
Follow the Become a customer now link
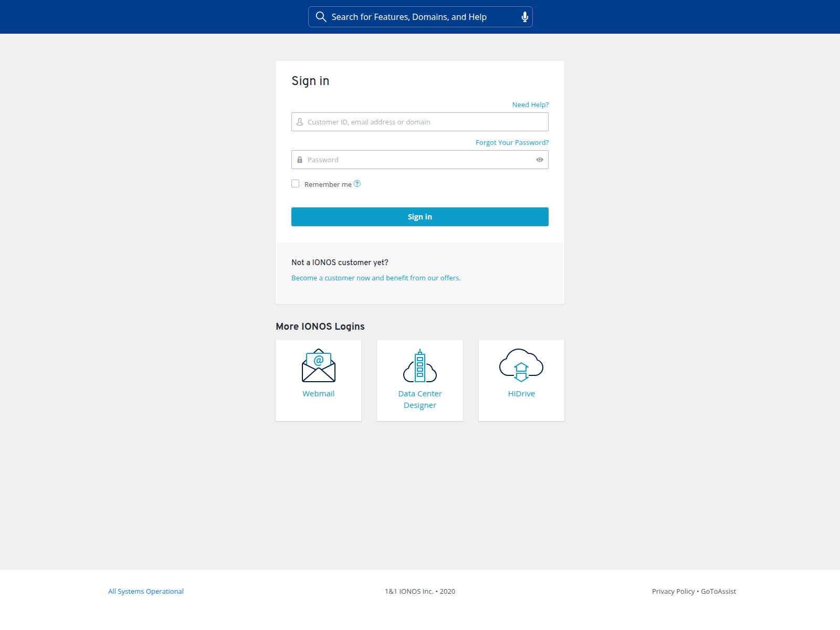(x=376, y=278)
